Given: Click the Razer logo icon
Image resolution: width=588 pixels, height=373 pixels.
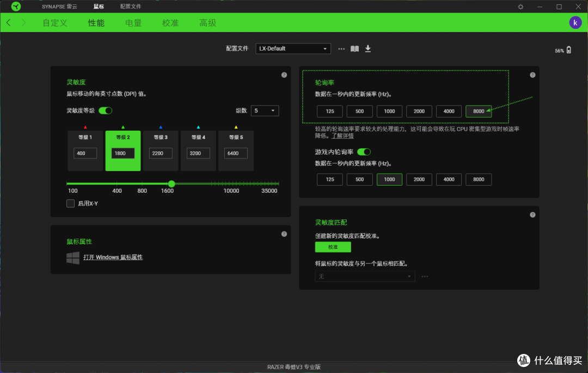Looking at the screenshot, I should click(16, 7).
